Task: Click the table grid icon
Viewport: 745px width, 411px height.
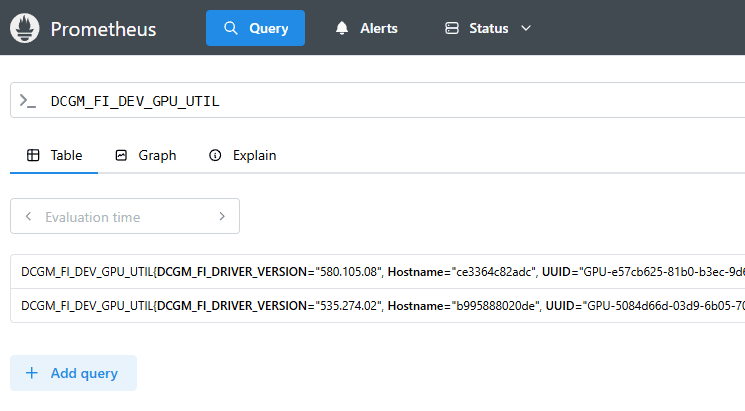Action: [x=33, y=155]
